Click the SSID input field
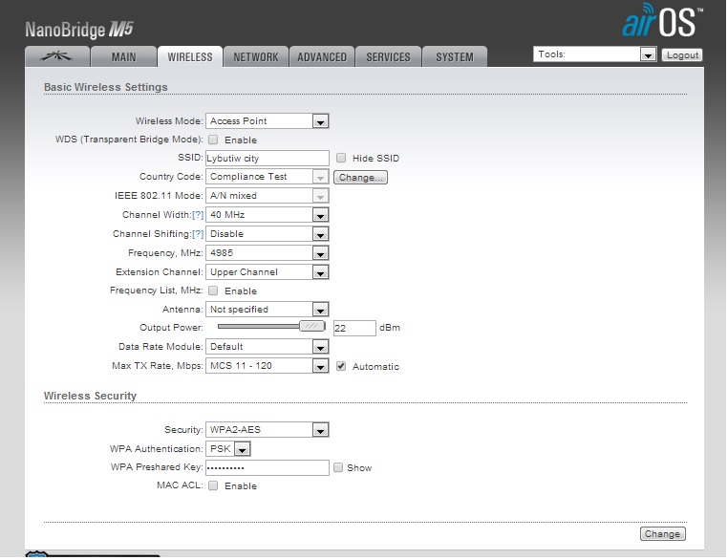The width and height of the screenshot is (728, 560). coord(267,158)
